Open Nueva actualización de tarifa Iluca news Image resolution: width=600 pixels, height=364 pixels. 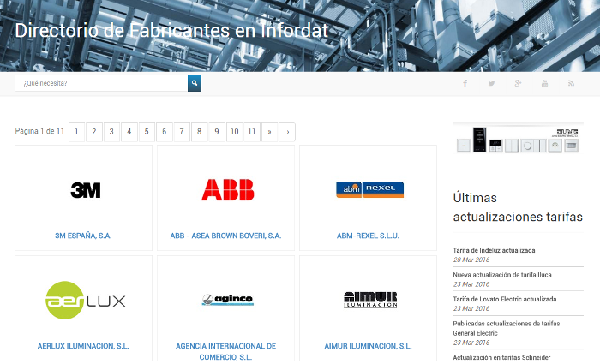[x=502, y=275]
